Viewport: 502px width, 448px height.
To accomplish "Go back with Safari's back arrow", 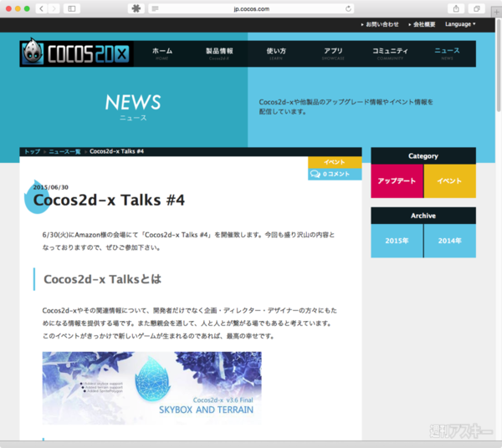I will [x=41, y=8].
